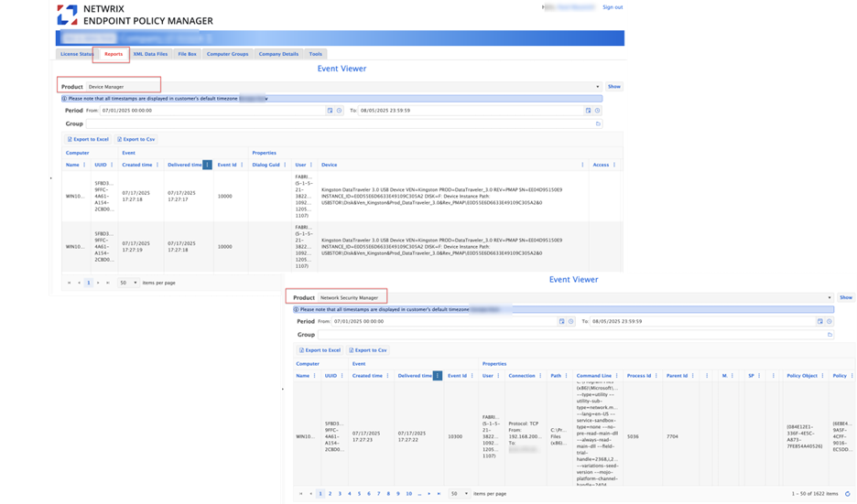Open Command Line column menu icon
The image size is (857, 504).
coord(616,376)
